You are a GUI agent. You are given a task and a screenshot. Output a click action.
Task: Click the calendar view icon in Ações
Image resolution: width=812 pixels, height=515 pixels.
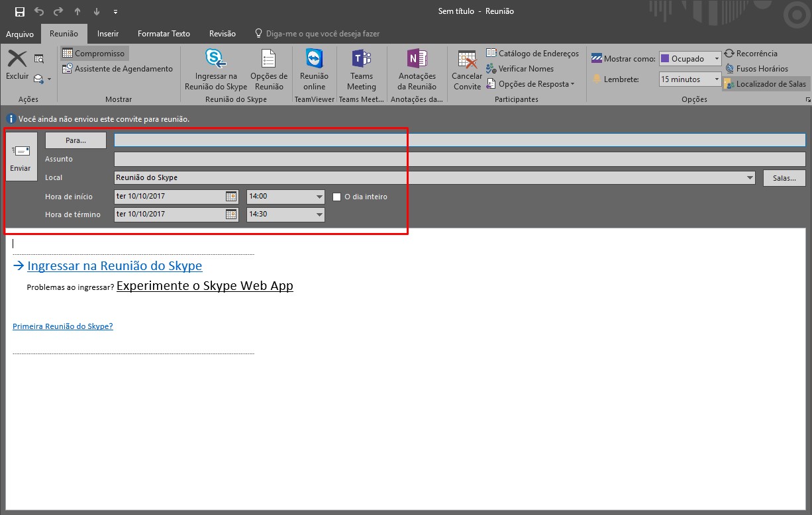(x=39, y=59)
